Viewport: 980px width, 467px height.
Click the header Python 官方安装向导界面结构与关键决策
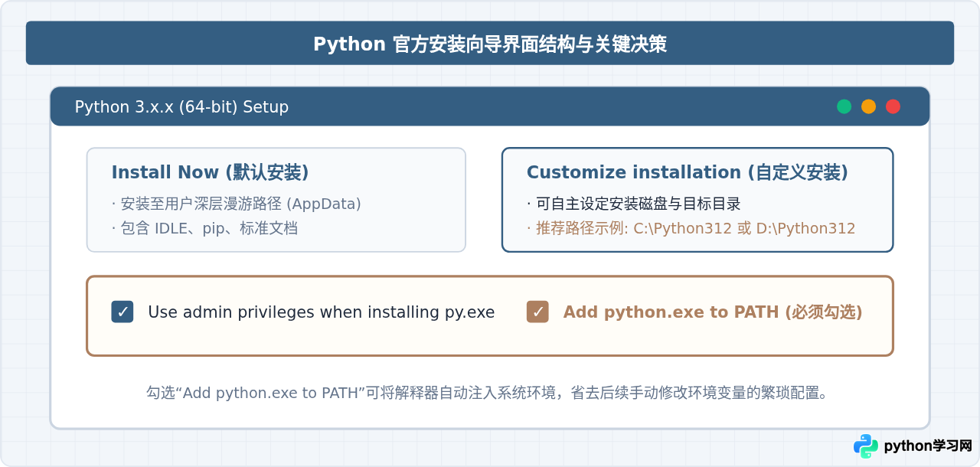490,44
